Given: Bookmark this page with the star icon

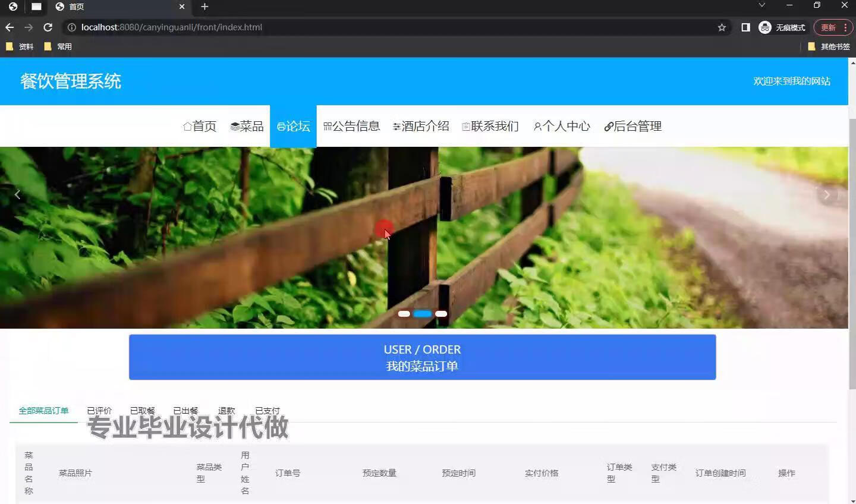Looking at the screenshot, I should click(722, 27).
